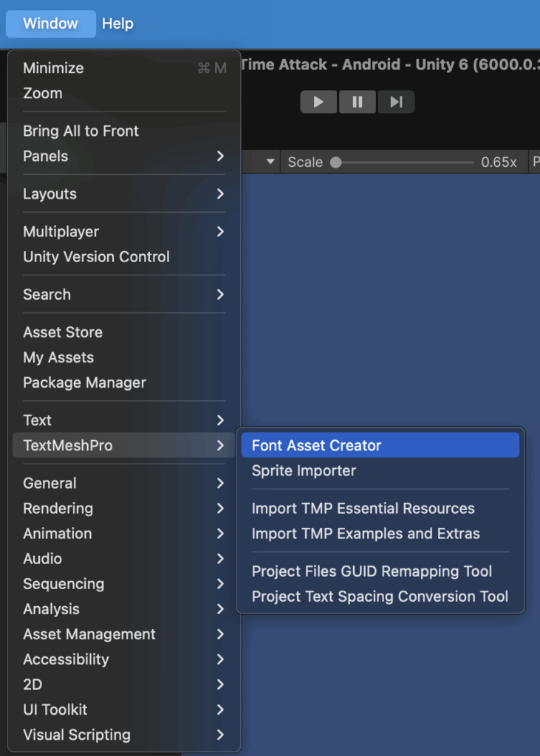The height and width of the screenshot is (756, 540).
Task: Open the Help menu in menu bar
Action: 117,23
